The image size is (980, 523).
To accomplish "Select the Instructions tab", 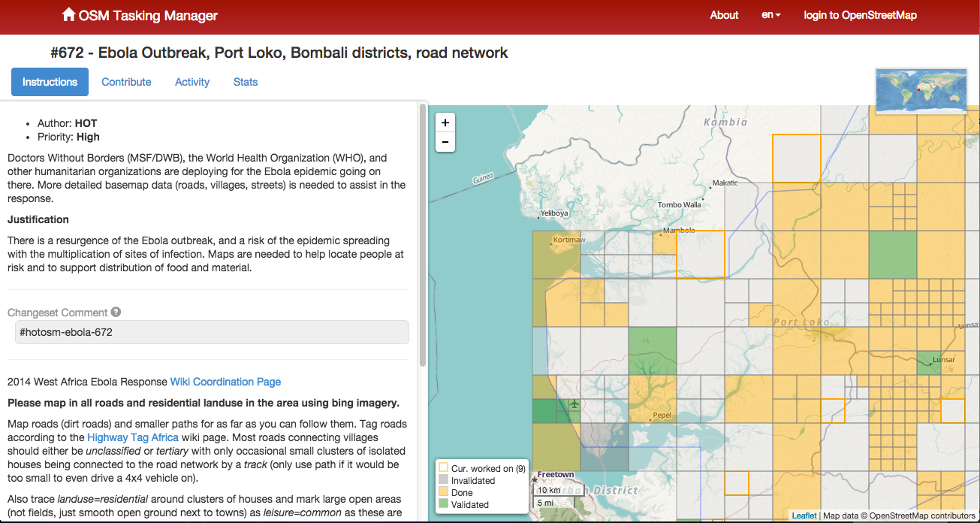I will click(50, 82).
